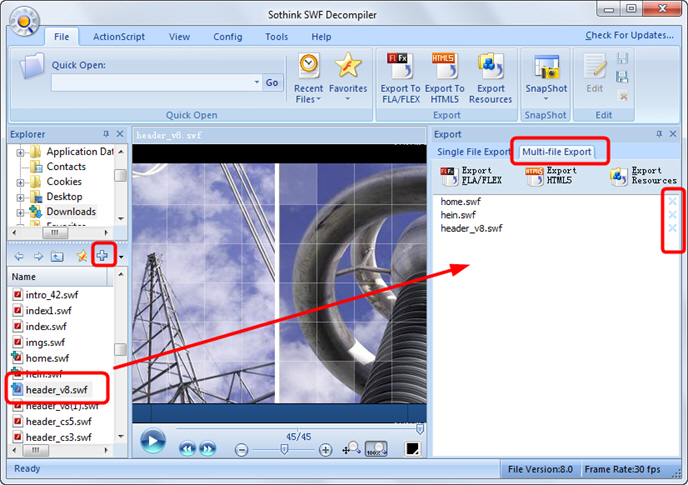
Task: Click Check For Updates link
Action: coord(629,35)
